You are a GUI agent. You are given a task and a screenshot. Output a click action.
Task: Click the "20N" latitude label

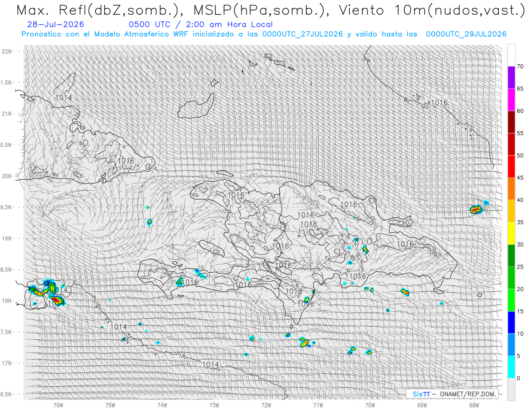point(7,176)
